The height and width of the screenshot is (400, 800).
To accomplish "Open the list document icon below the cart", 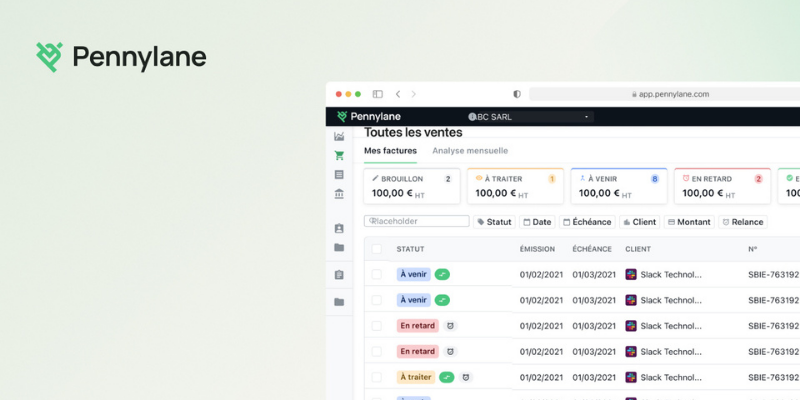I will click(339, 174).
